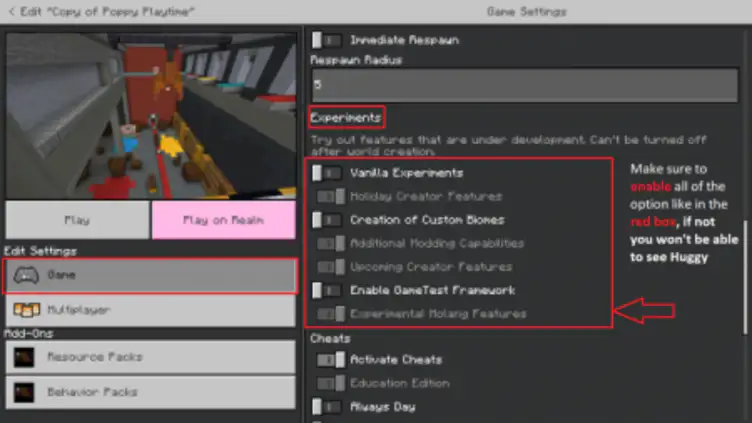Toggle Experimental Molang Features switch
Viewport: 752px width, 423px height.
[x=331, y=314]
